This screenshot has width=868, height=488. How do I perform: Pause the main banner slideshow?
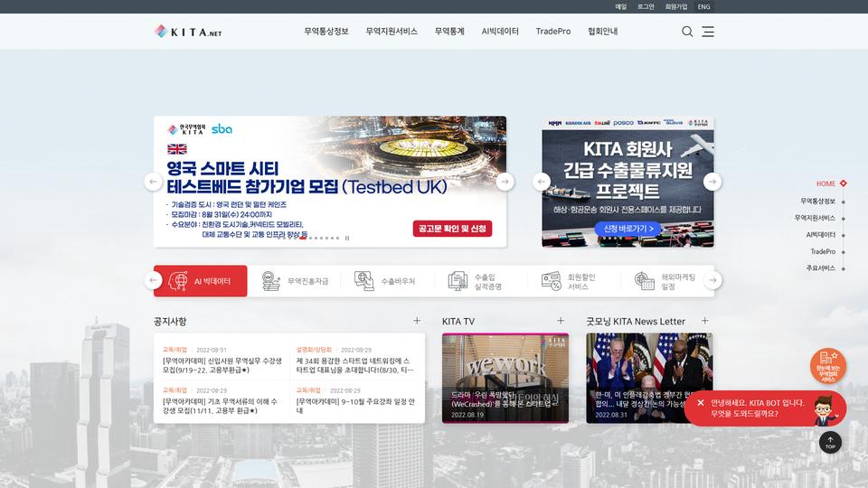point(347,238)
